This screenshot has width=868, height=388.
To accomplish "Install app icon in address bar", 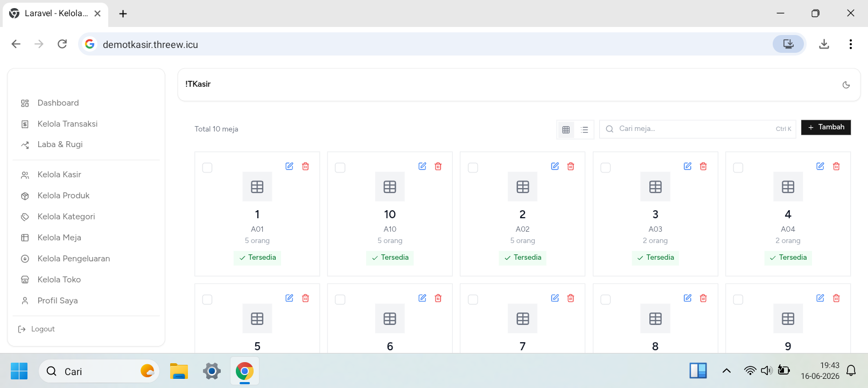I will pyautogui.click(x=788, y=44).
